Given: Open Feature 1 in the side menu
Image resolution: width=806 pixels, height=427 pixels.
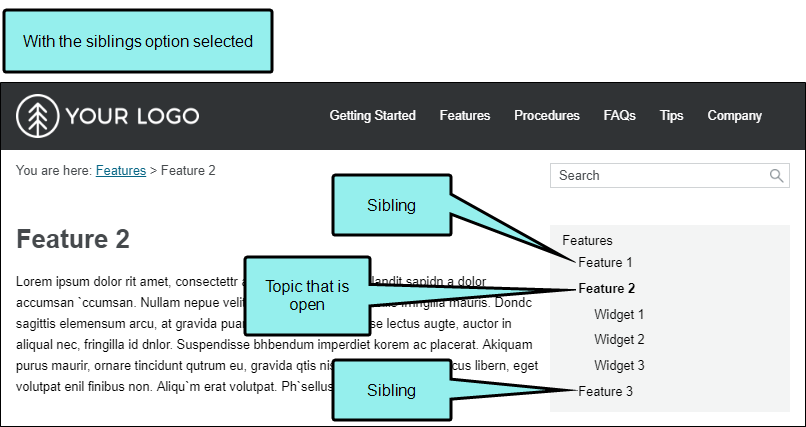Looking at the screenshot, I should click(605, 262).
